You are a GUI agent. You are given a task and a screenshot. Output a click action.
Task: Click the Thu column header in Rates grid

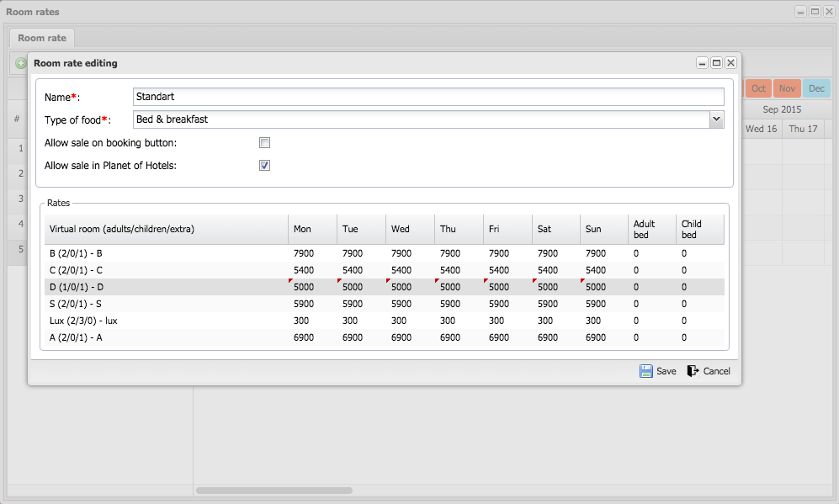coord(459,230)
